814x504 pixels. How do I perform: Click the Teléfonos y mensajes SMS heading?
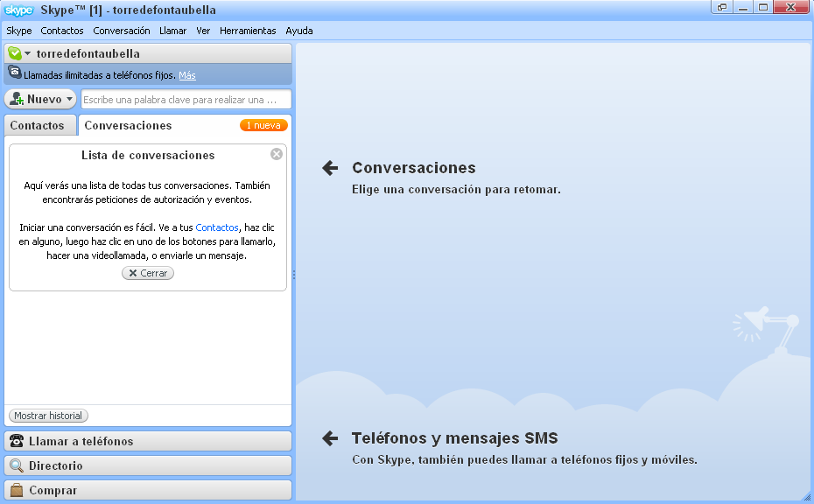coord(455,438)
